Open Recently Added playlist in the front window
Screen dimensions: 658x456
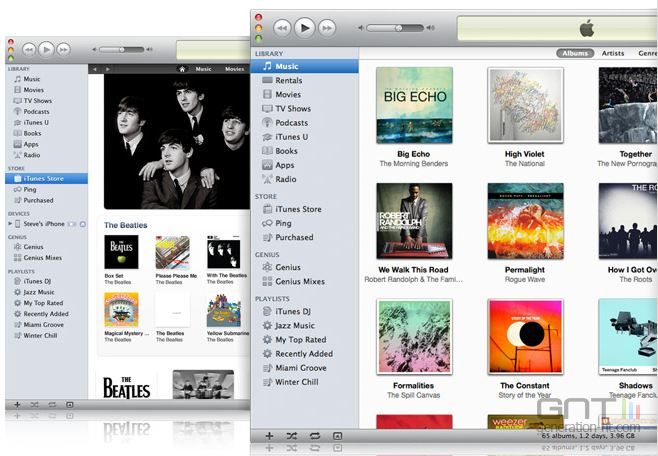[x=305, y=354]
